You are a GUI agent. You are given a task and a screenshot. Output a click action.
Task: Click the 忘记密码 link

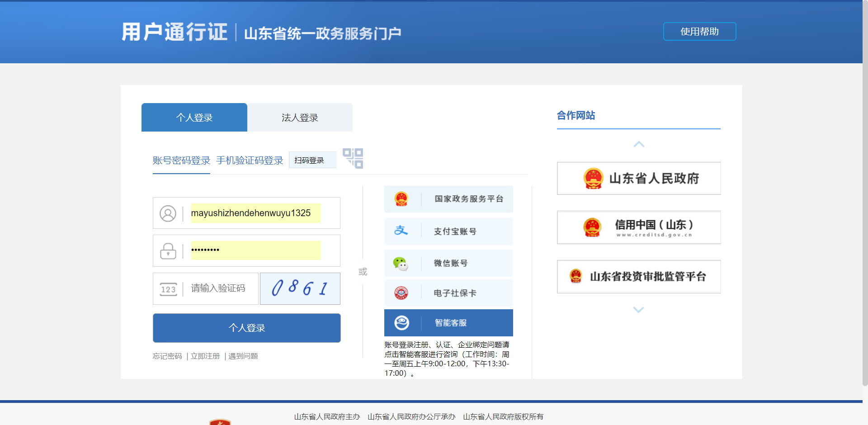tap(167, 356)
